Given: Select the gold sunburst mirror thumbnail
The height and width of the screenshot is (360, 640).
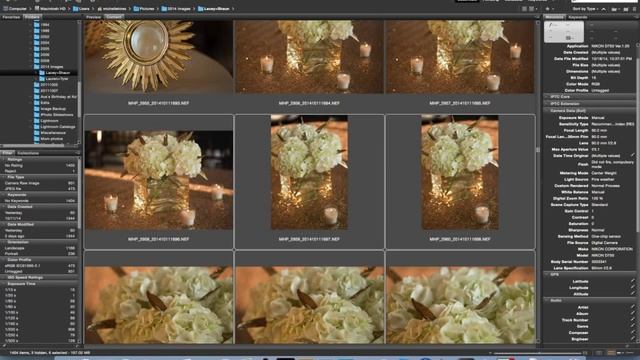Looking at the screenshot, I should tap(158, 57).
